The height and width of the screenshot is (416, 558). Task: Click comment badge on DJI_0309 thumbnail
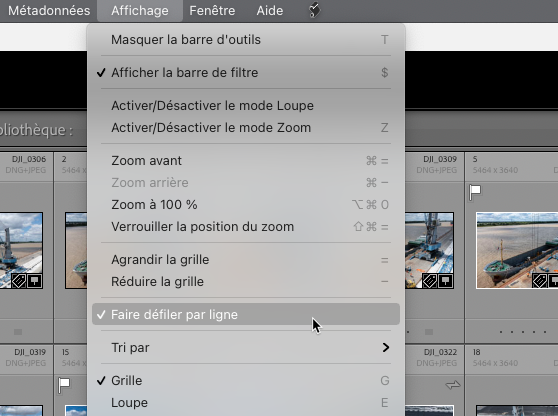click(x=445, y=281)
